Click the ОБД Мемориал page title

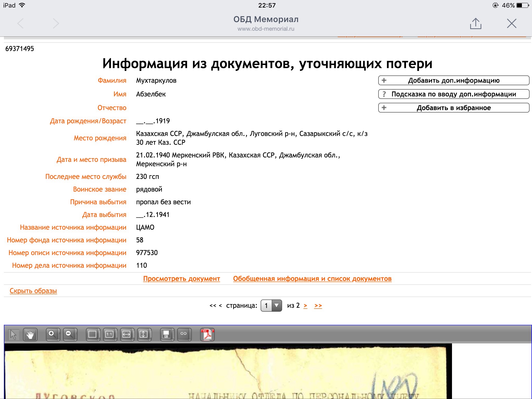(x=266, y=19)
